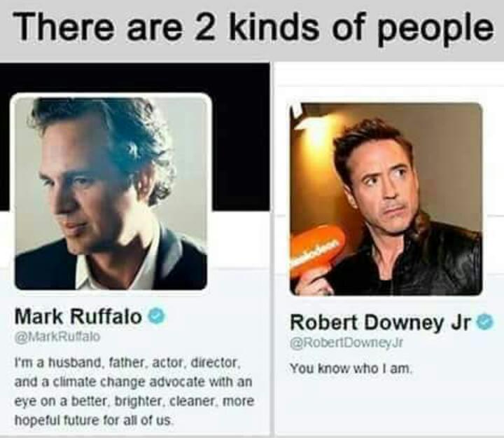Click the "eye on a better, brighter" line
Screen dimensions: 504x440
[134, 401]
